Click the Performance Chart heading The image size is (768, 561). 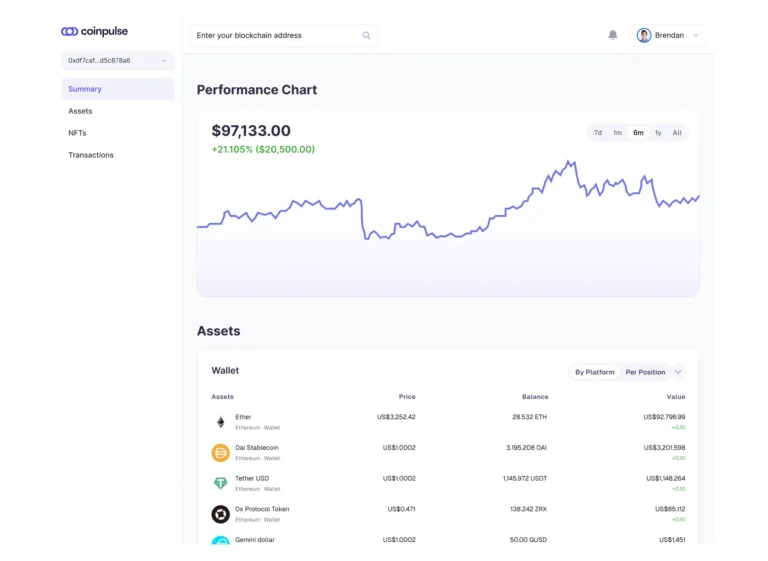[x=257, y=90]
